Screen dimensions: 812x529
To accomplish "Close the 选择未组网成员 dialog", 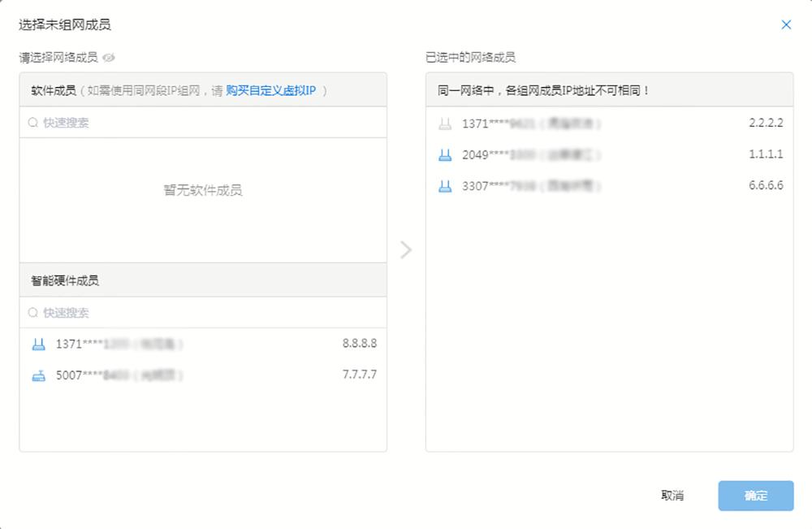I will (786, 24).
